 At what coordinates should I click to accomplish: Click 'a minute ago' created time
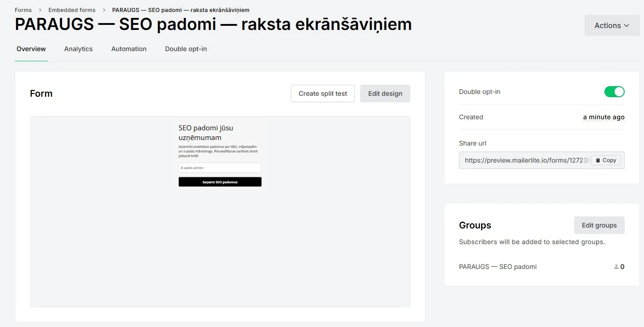(x=604, y=117)
